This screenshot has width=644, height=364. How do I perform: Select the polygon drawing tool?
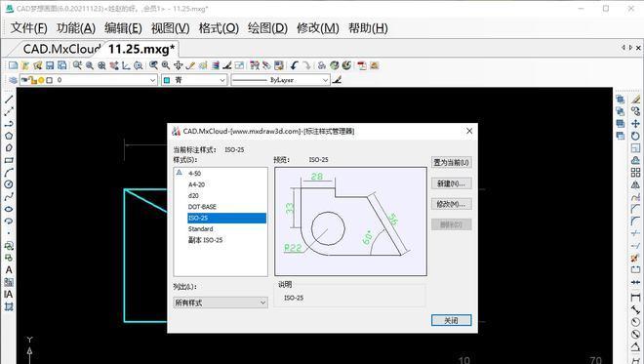coord(9,136)
